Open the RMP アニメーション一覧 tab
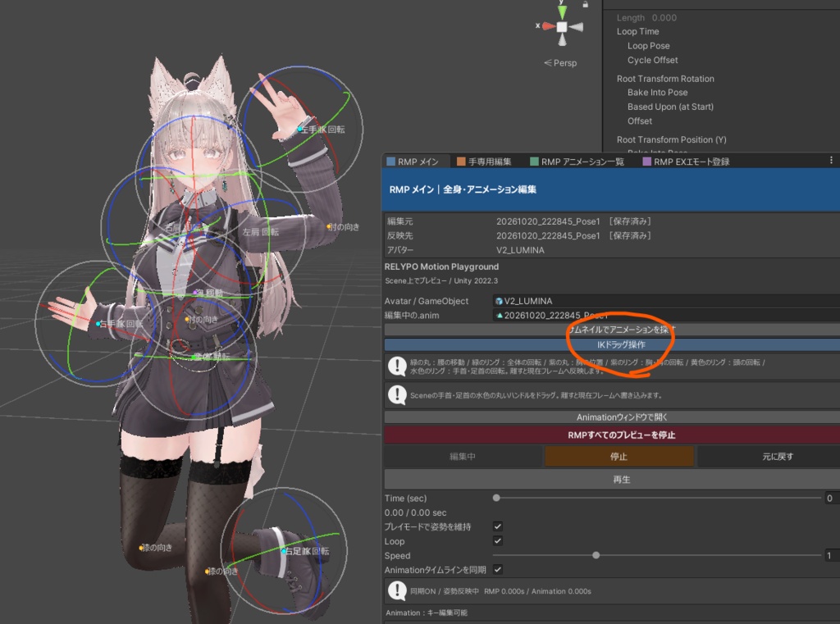The image size is (840, 624). click(577, 162)
